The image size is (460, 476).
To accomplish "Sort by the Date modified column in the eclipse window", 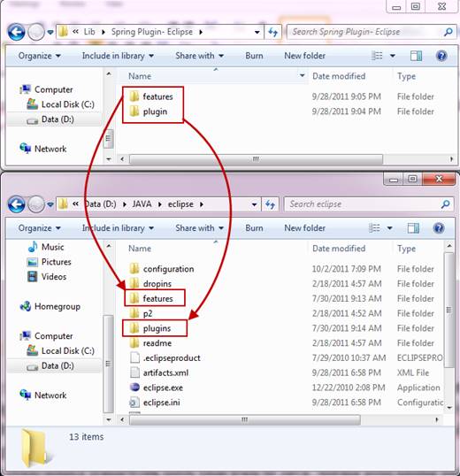I will point(339,249).
